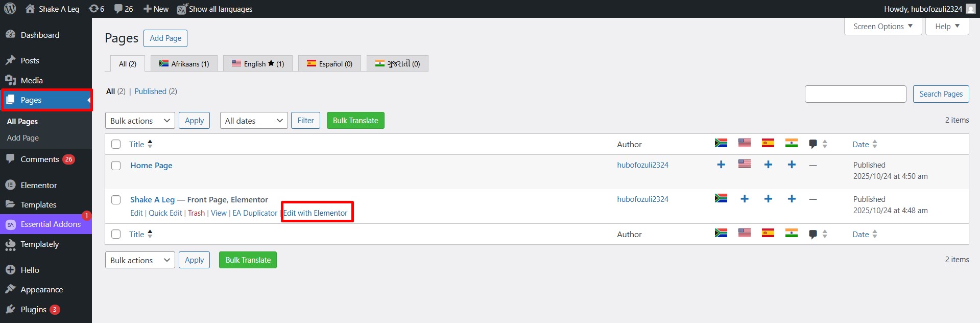Expand the Screen Options panel

(882, 27)
